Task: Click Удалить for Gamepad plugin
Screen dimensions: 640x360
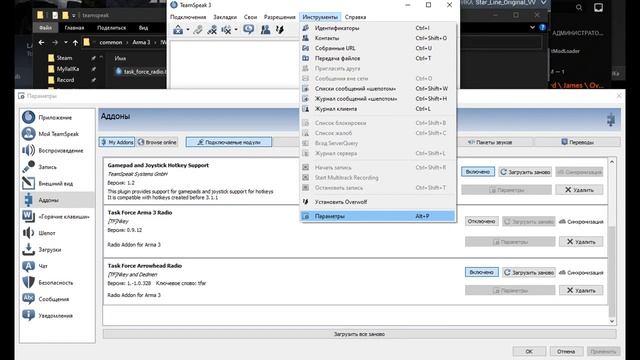Action: click(579, 190)
